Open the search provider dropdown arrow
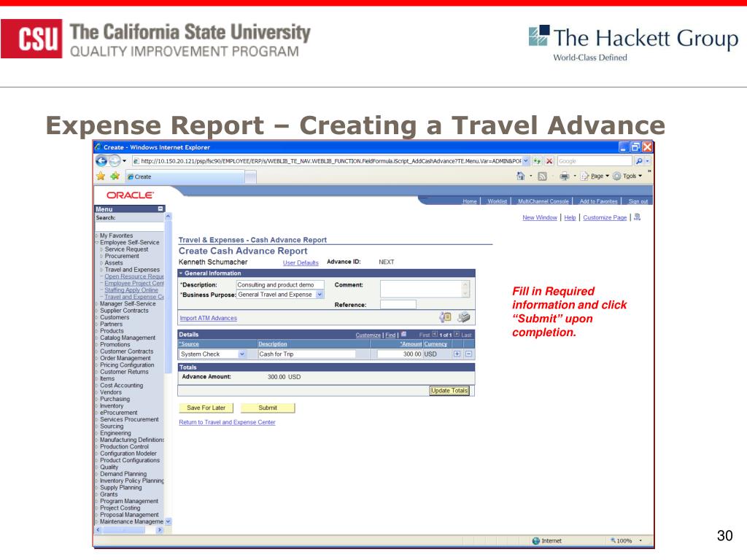 click(x=648, y=161)
